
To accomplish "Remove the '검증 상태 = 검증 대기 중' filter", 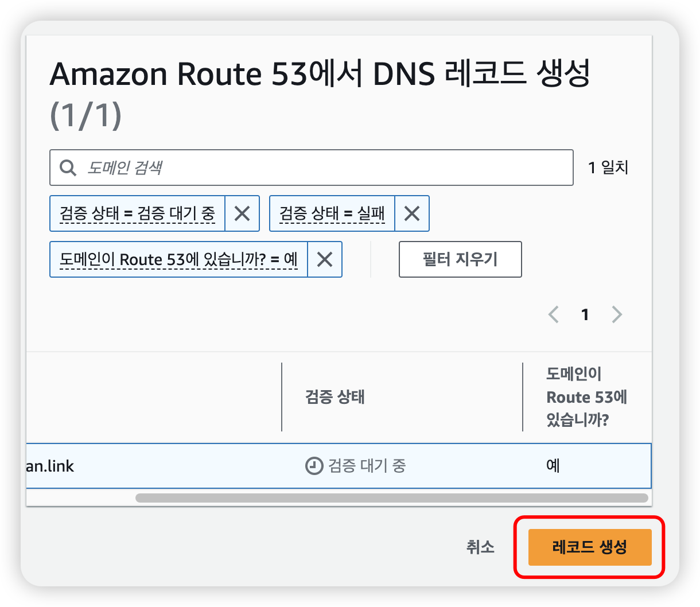I will coord(242,213).
